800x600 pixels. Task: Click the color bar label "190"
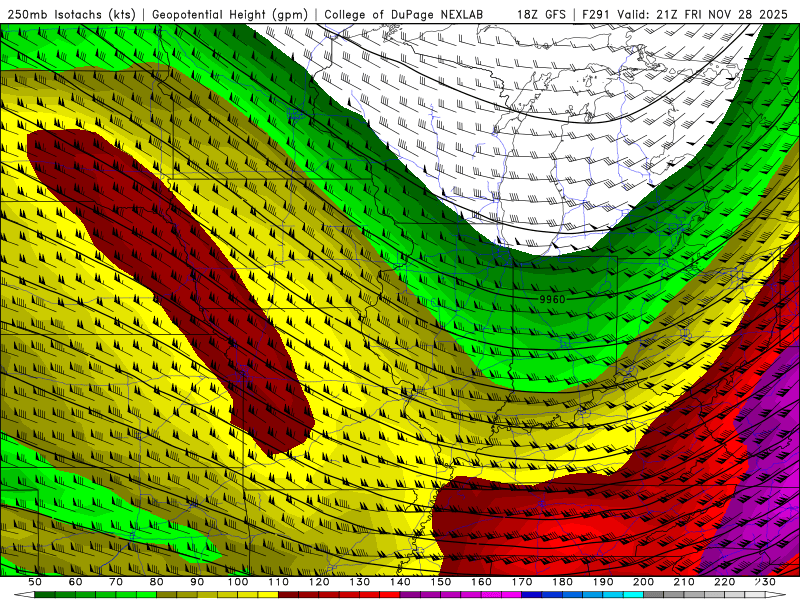coord(603,582)
